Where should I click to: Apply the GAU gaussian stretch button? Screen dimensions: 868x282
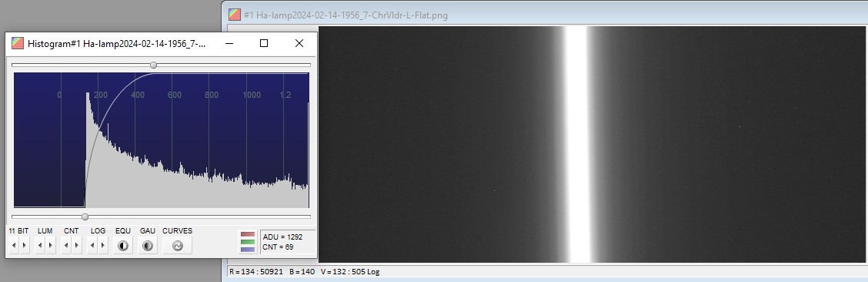click(147, 246)
